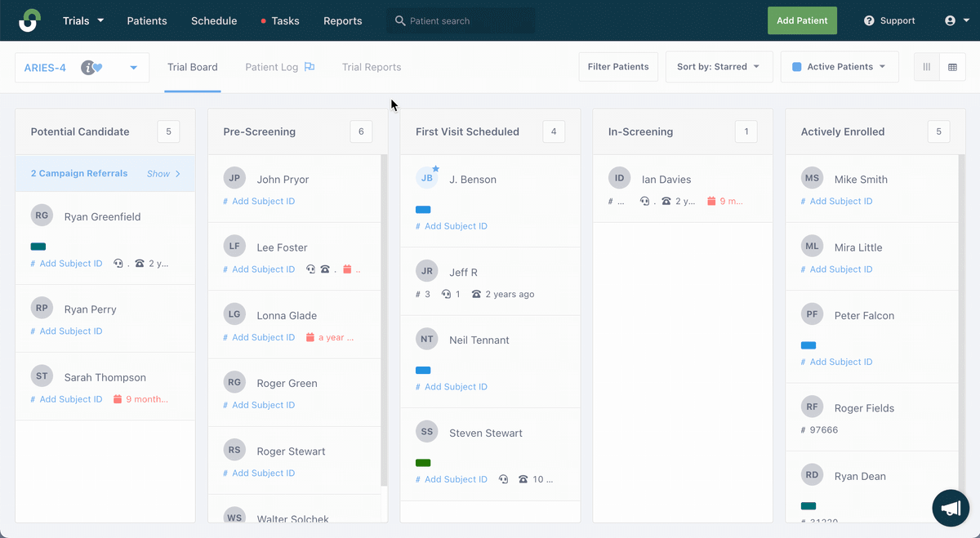
Task: Switch to column board view icon
Action: [926, 67]
